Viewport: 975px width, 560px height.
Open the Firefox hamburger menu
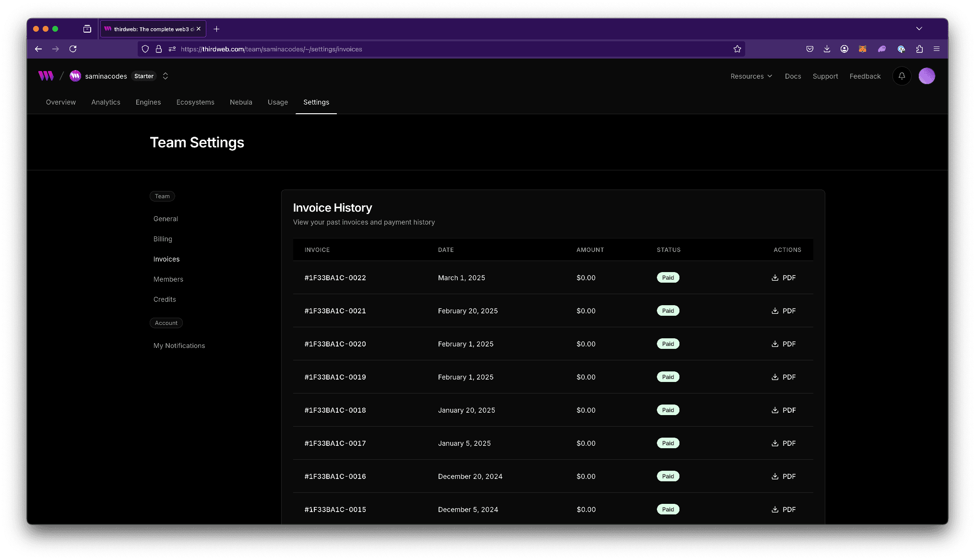936,49
